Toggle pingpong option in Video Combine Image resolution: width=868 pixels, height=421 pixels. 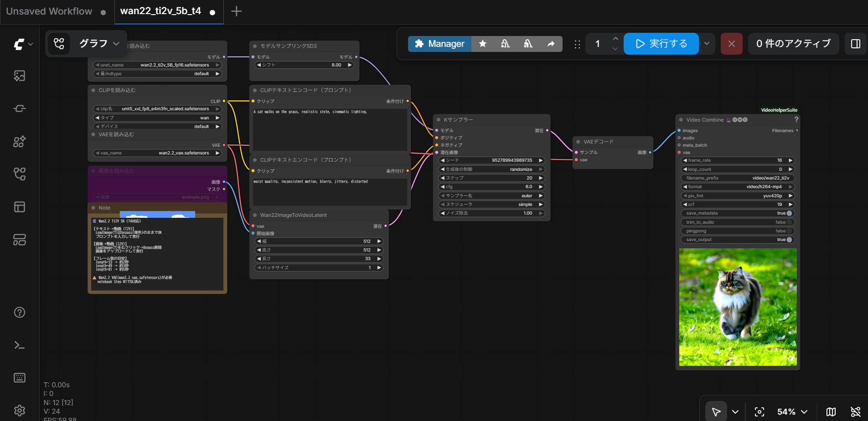789,231
